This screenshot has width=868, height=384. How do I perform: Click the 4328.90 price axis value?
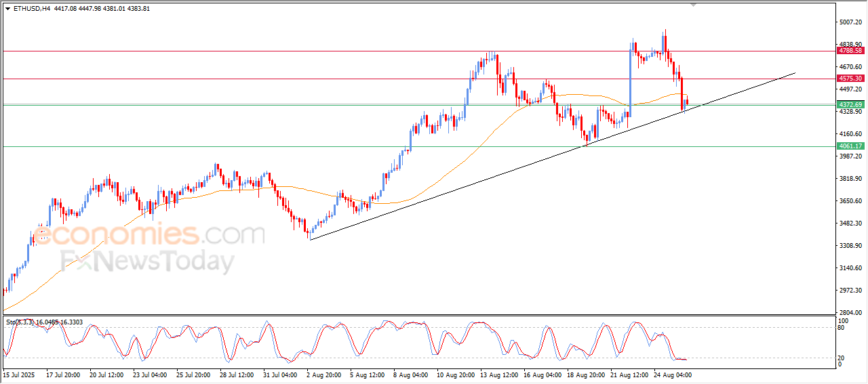pos(850,112)
